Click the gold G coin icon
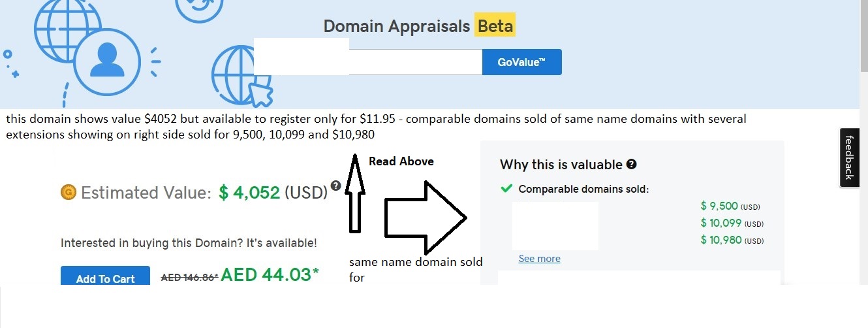This screenshot has height=328, width=868. tap(68, 192)
